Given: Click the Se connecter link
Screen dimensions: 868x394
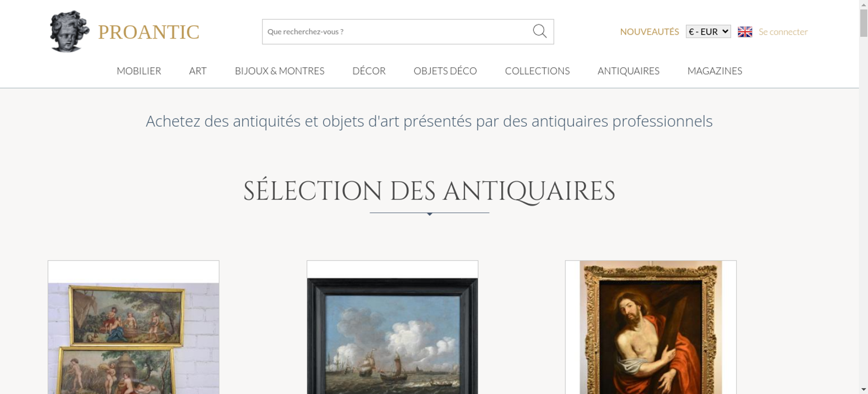Looking at the screenshot, I should coord(783,32).
